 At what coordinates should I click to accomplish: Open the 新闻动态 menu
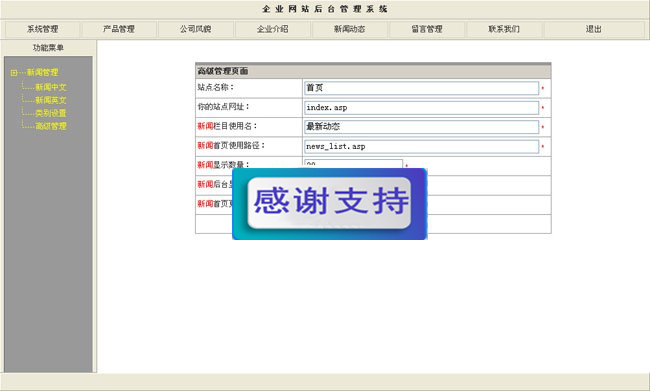(x=349, y=29)
